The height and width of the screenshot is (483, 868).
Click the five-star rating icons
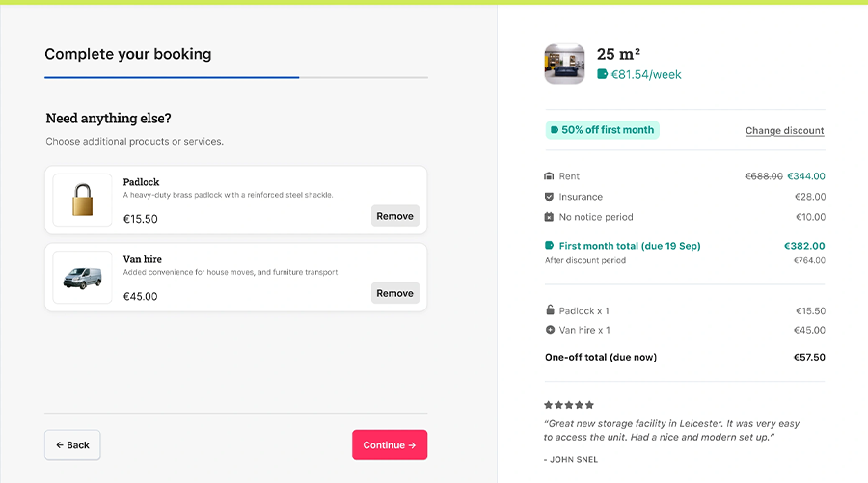[569, 405]
